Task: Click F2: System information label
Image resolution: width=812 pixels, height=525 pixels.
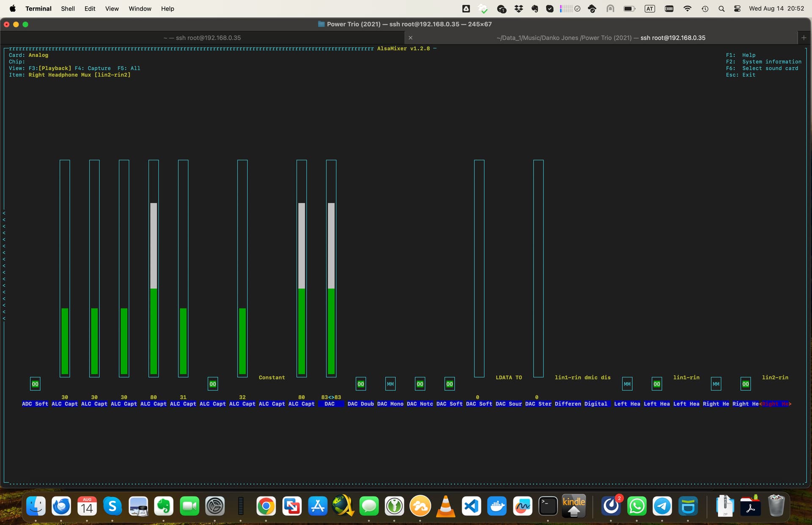Action: [764, 62]
